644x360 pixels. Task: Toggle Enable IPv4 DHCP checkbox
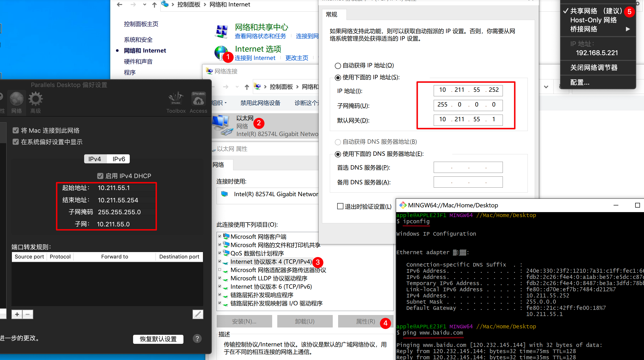tap(100, 176)
